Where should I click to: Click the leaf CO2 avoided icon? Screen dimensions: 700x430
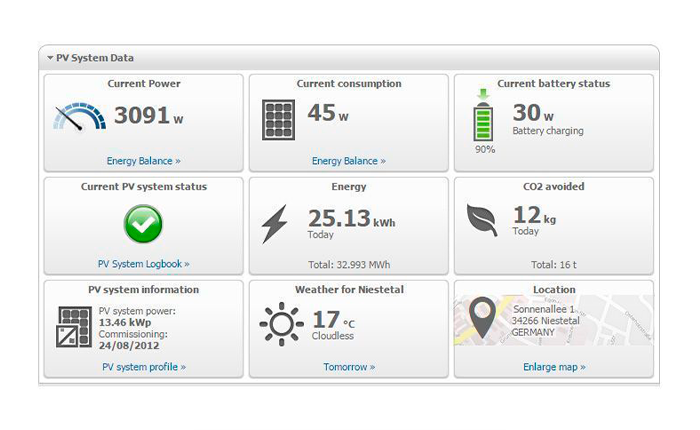[483, 221]
